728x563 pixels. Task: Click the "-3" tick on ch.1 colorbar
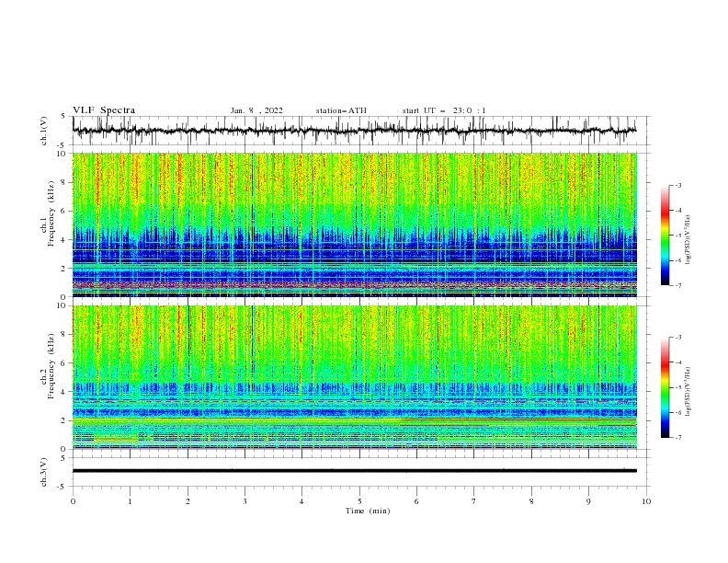tap(677, 185)
